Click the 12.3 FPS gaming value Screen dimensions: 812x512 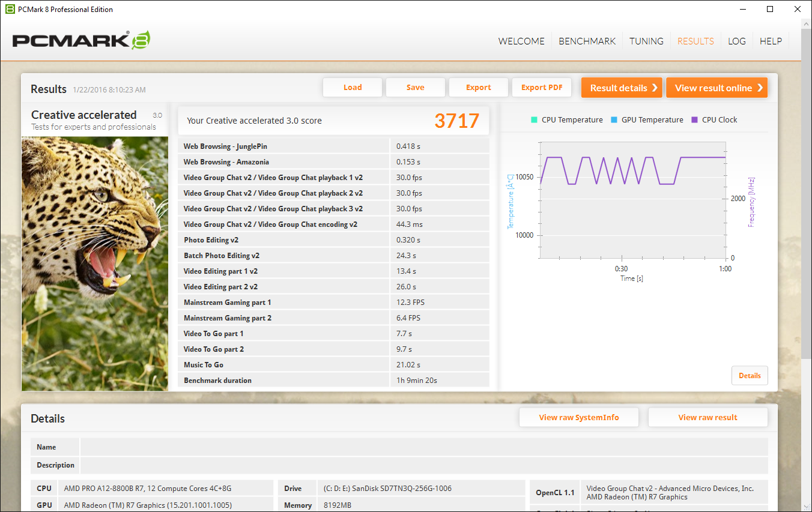coord(411,302)
